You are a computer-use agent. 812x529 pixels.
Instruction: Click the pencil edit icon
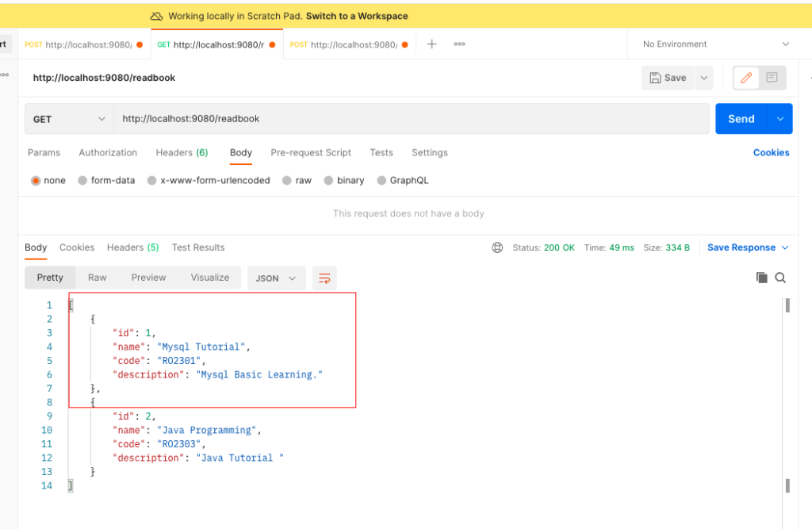click(746, 78)
